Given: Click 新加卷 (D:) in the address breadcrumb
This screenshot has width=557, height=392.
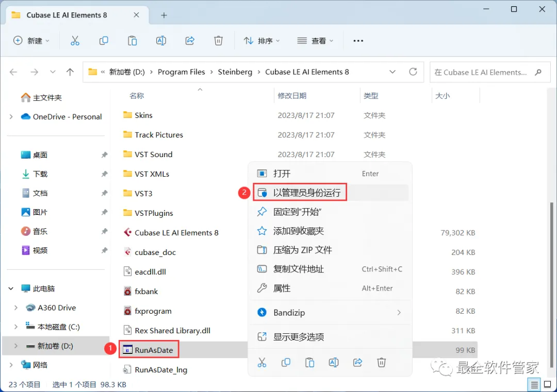Looking at the screenshot, I should [127, 72].
